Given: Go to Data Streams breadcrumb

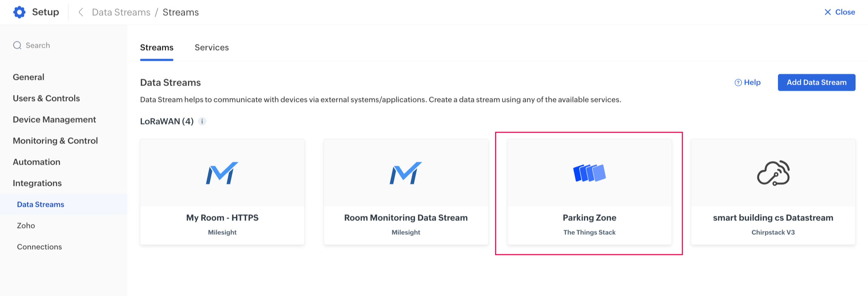Looking at the screenshot, I should tap(121, 12).
